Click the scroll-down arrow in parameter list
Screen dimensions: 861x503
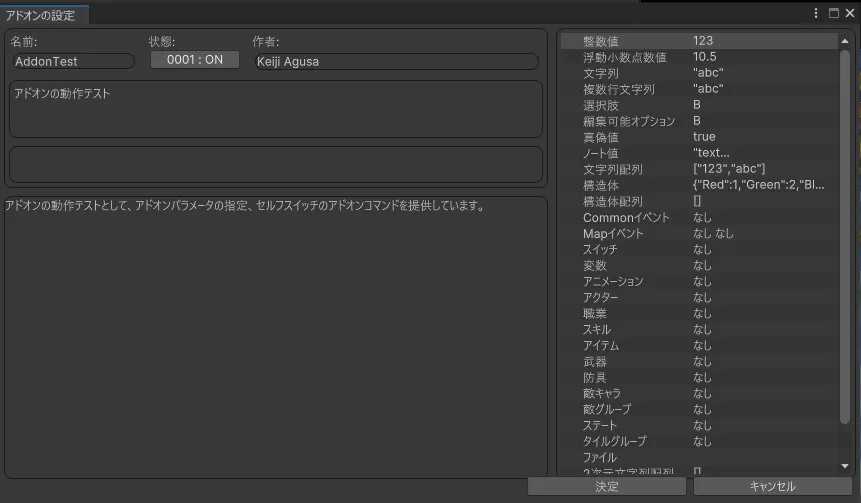coord(845,466)
